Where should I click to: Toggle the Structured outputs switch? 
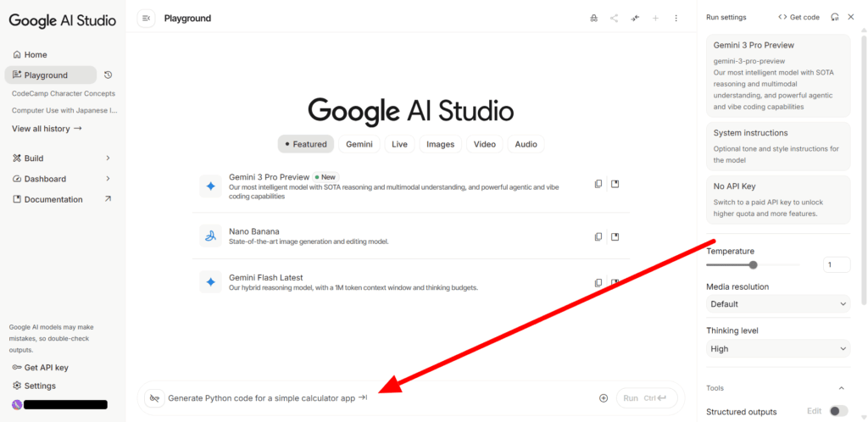point(837,411)
